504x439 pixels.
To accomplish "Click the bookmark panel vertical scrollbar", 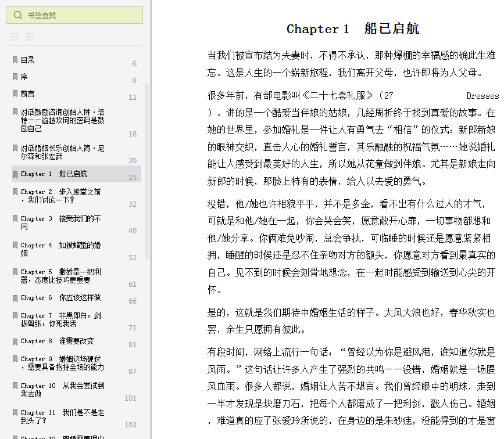I will coord(147,171).
